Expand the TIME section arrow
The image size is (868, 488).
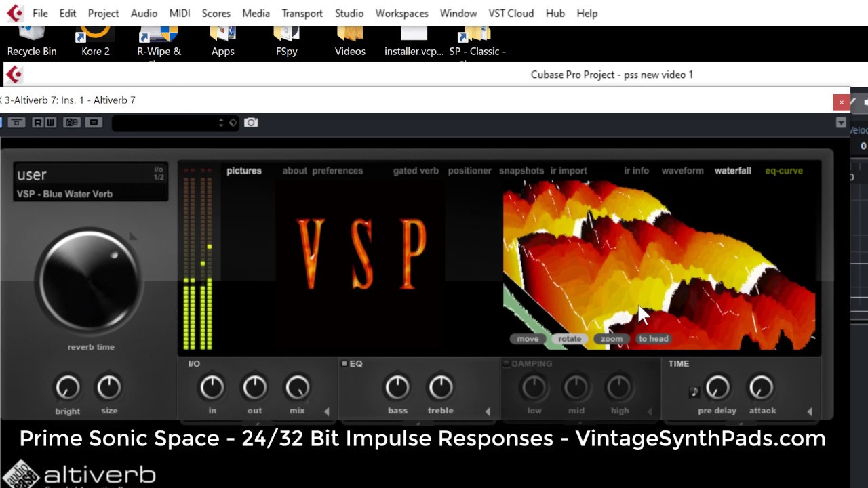pos(810,411)
